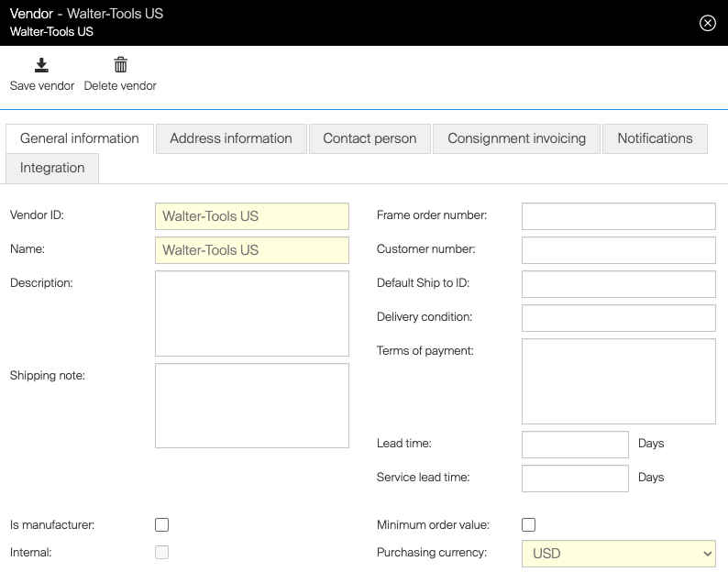Image resolution: width=728 pixels, height=572 pixels.
Task: Click inside the Description text area
Action: click(x=252, y=313)
